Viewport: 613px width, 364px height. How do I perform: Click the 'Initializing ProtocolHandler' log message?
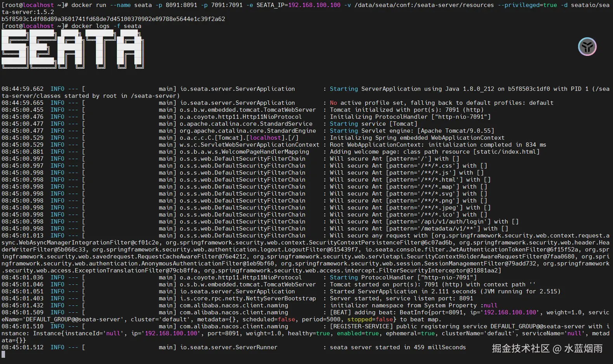(x=410, y=117)
